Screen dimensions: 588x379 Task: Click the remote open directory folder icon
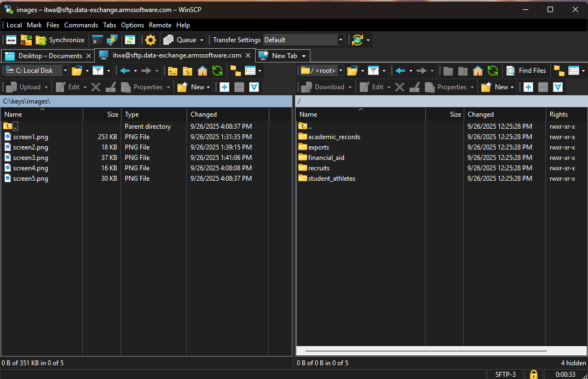pyautogui.click(x=352, y=71)
